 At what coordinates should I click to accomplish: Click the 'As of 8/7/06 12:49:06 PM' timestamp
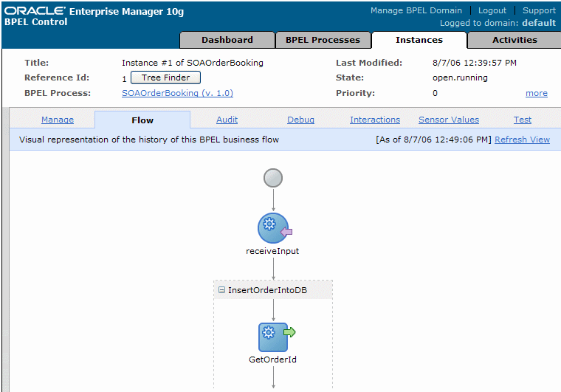433,140
